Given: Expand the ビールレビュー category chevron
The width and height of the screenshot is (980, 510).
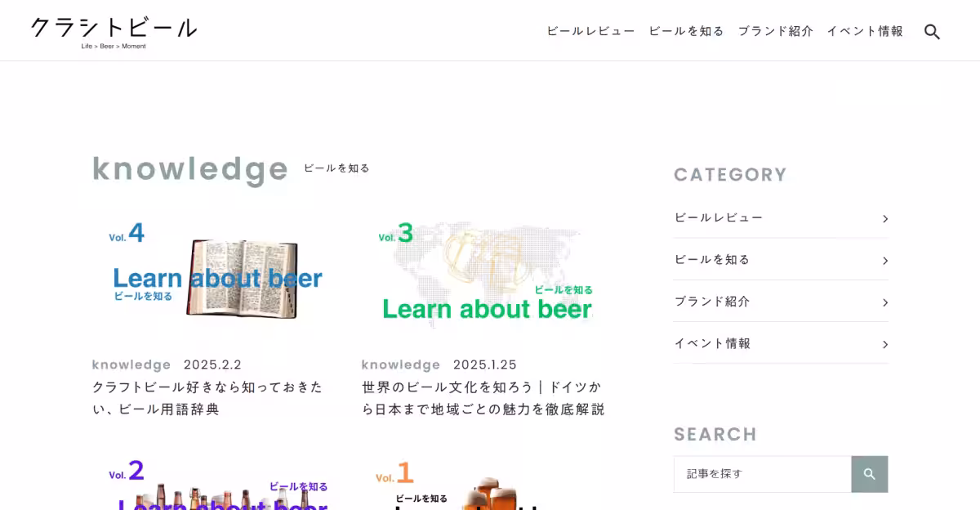Looking at the screenshot, I should click(884, 219).
